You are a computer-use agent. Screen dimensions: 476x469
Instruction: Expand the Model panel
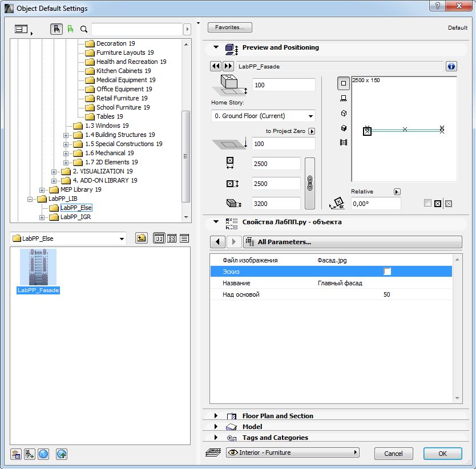216,427
